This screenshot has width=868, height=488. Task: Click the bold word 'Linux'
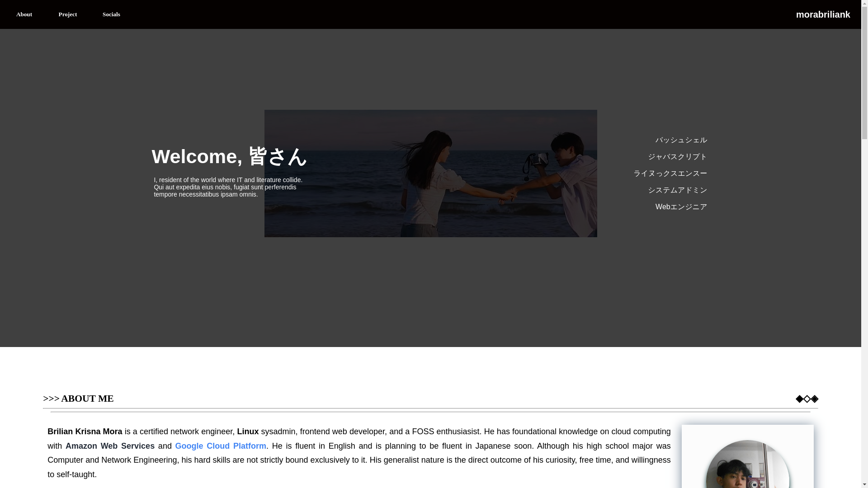[x=248, y=432]
